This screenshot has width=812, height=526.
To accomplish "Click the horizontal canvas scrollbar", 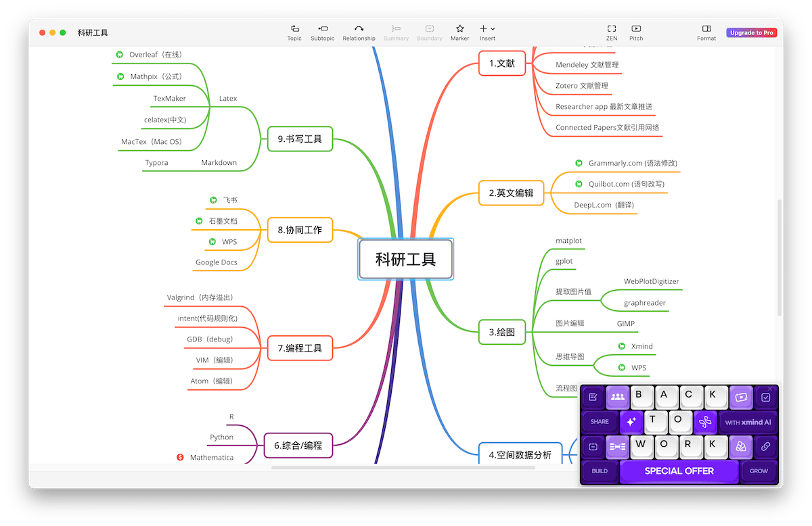I will pos(403,467).
